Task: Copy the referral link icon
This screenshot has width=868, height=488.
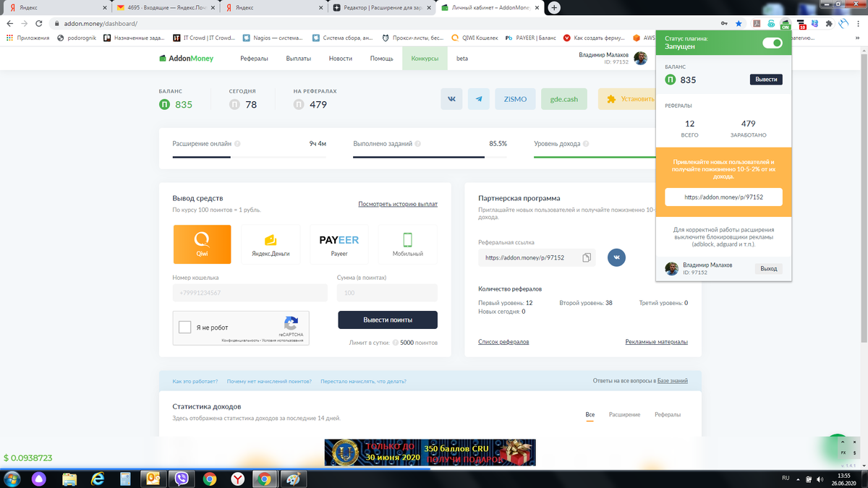Action: pos(587,257)
